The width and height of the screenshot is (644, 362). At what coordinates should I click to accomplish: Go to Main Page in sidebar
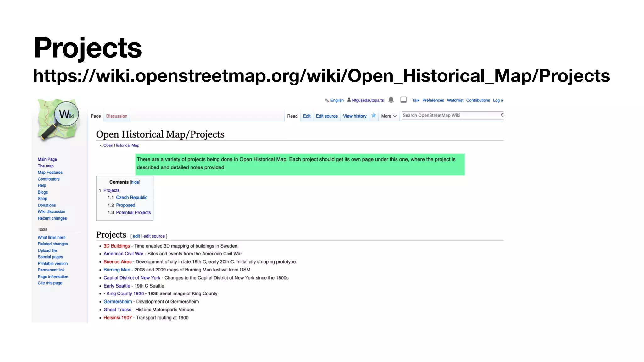(47, 159)
